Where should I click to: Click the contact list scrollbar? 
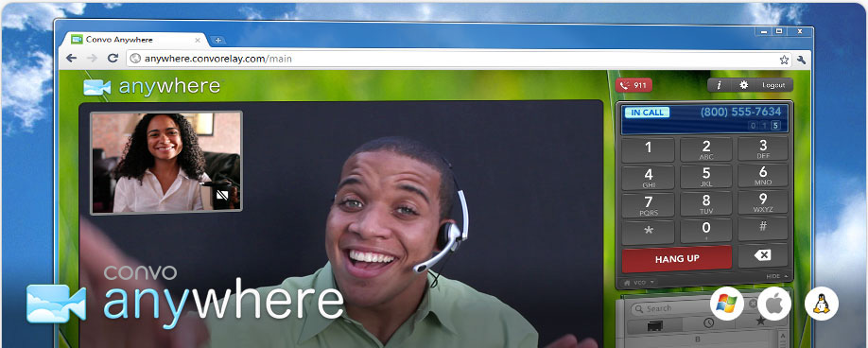pos(783,338)
